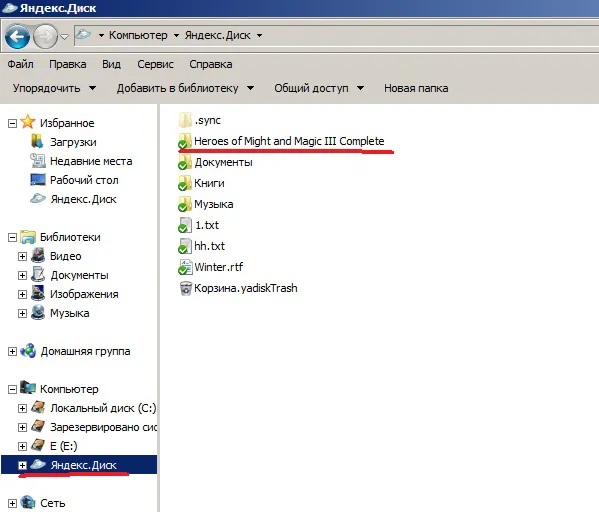Click the Локальный диск (C:) drive icon
Viewport: 599px width, 512px height.
(x=38, y=407)
